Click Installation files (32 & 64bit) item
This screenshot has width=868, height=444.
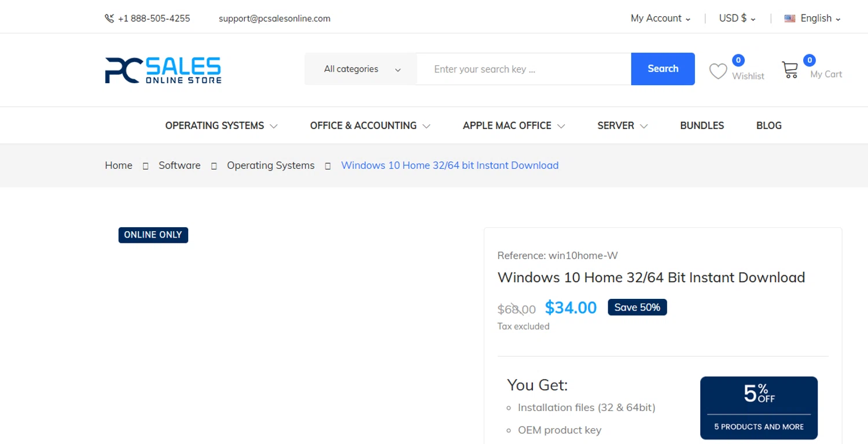point(586,408)
